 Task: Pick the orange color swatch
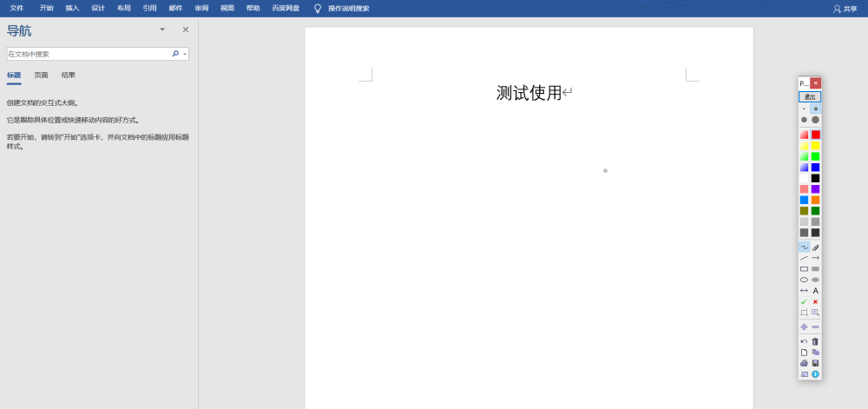pos(815,200)
